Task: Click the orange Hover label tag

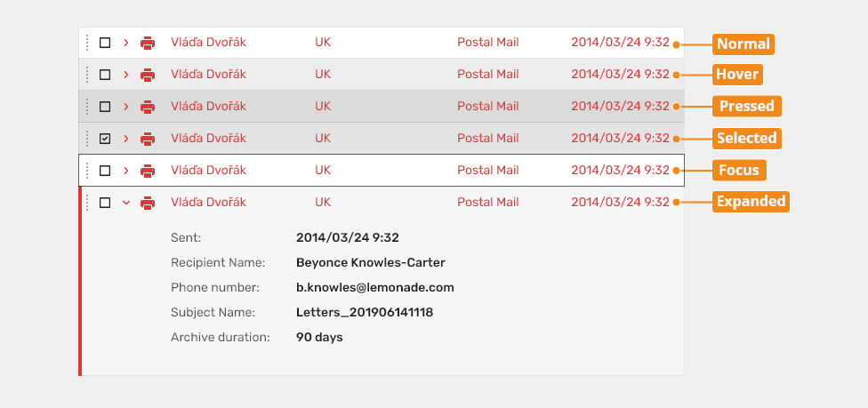Action: pyautogui.click(x=737, y=75)
